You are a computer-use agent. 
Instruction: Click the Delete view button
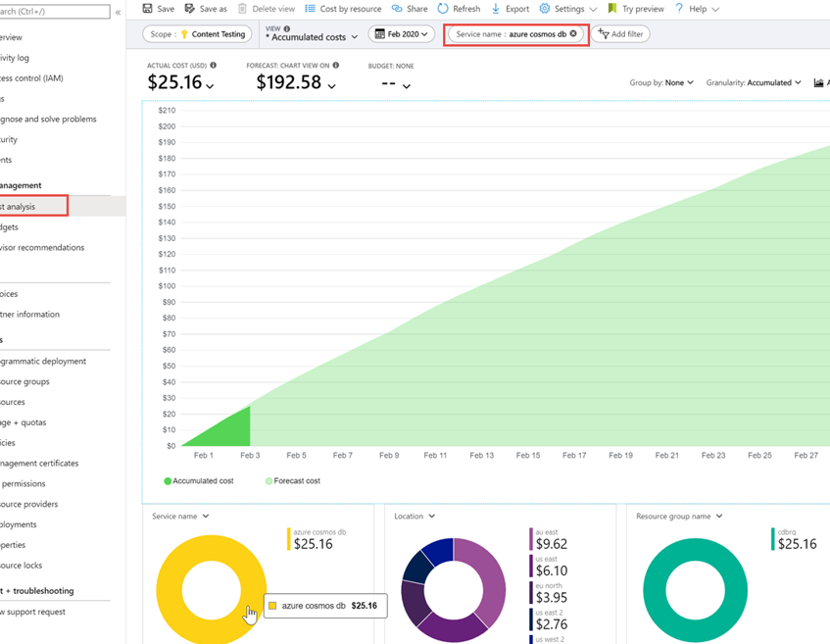(265, 9)
